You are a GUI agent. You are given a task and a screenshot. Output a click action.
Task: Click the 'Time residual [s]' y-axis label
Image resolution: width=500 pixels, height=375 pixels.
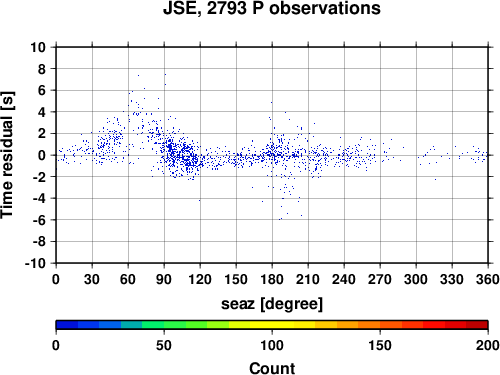tap(7, 155)
